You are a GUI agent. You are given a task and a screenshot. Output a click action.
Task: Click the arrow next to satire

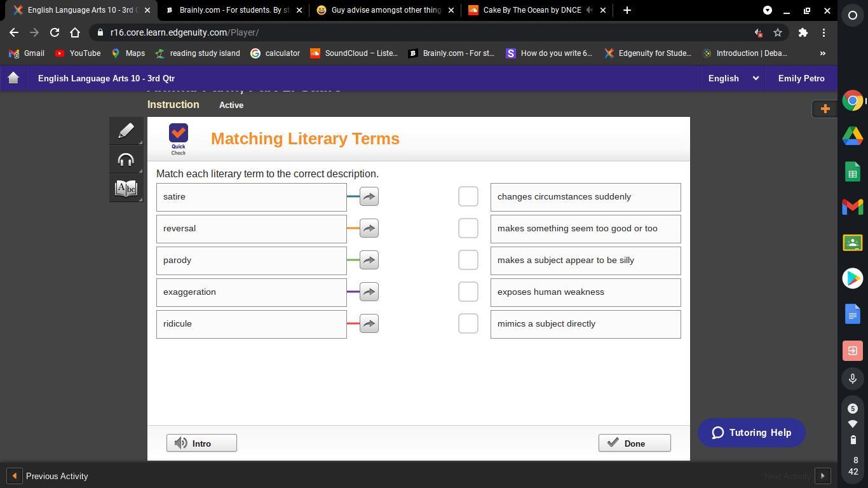coord(369,197)
